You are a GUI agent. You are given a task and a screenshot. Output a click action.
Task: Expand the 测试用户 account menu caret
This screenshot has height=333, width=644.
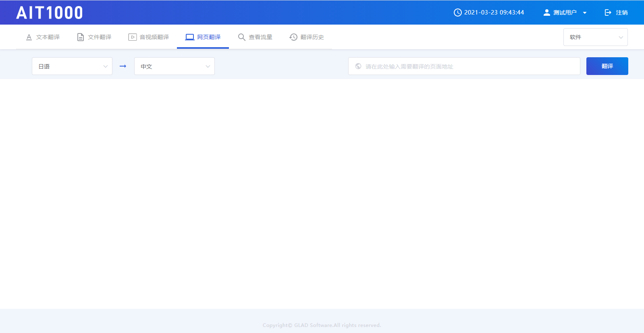pyautogui.click(x=585, y=13)
